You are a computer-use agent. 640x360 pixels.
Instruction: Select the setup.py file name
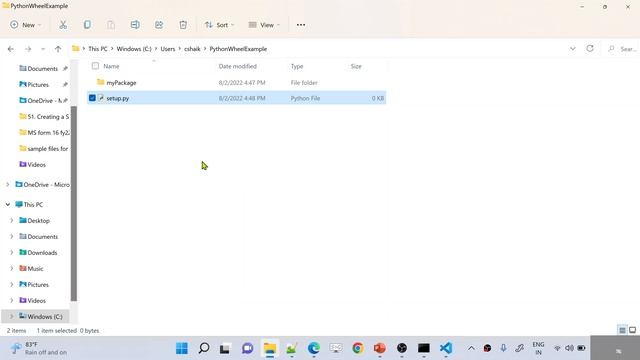click(x=118, y=98)
